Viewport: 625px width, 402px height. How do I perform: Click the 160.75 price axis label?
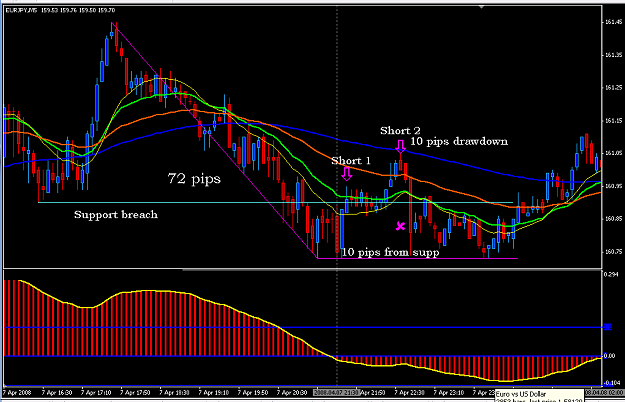tap(612, 251)
